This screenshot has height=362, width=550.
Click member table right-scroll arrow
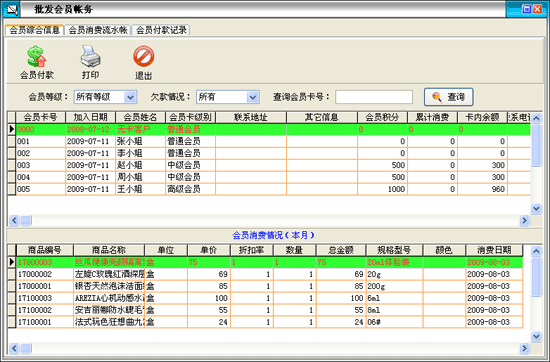[524, 220]
